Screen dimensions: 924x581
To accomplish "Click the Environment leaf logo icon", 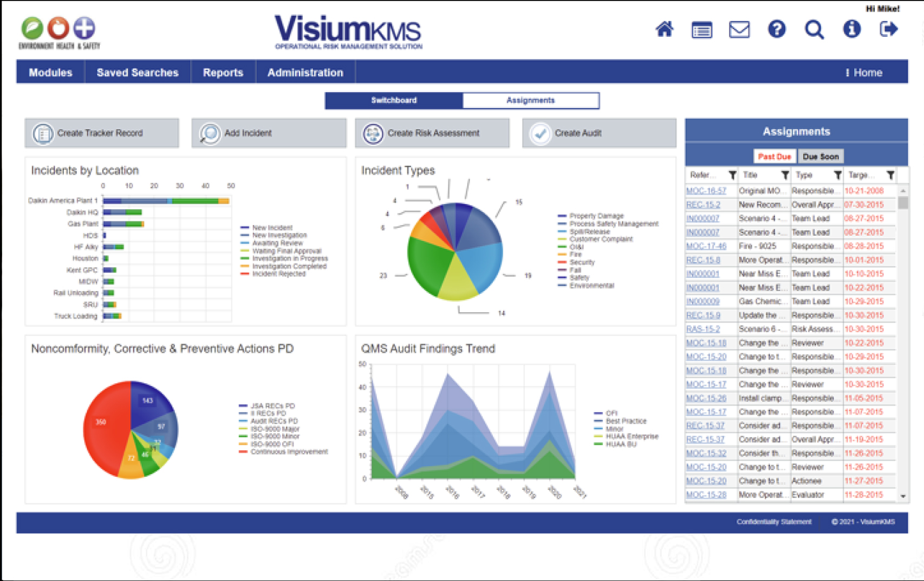I will tap(32, 28).
